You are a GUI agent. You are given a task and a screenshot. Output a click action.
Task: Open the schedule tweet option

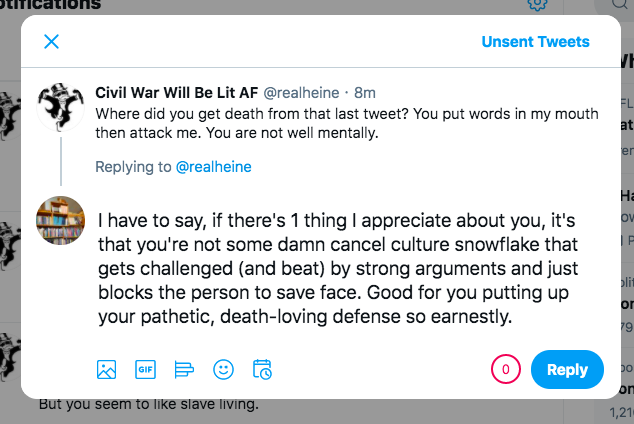pos(262,369)
